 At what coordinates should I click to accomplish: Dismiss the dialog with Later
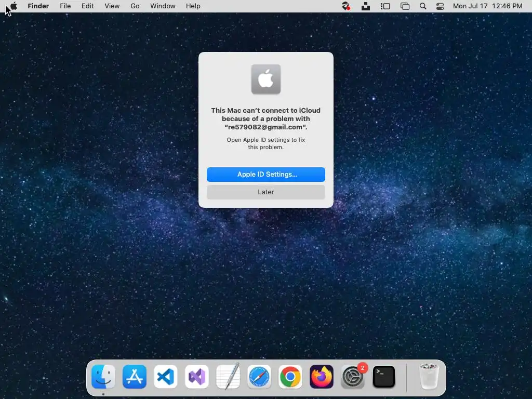pyautogui.click(x=266, y=192)
